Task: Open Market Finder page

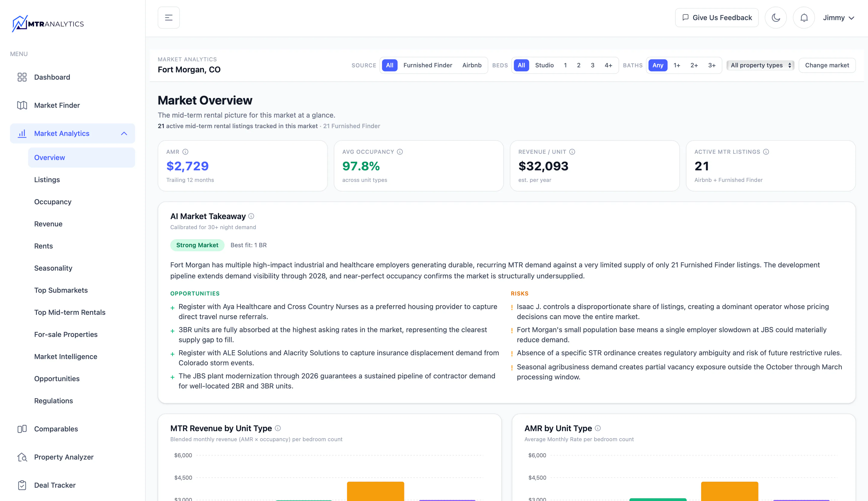Action: click(x=73, y=105)
